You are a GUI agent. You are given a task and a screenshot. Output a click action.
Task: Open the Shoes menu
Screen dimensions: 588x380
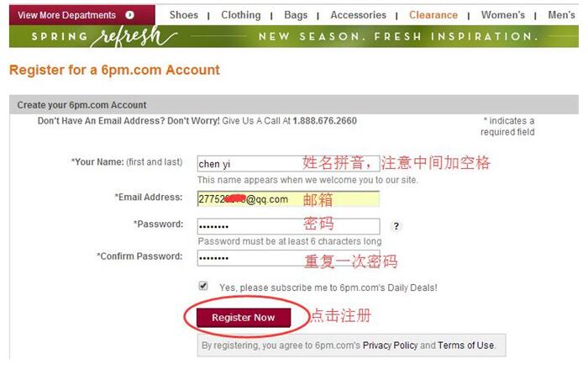[x=184, y=15]
